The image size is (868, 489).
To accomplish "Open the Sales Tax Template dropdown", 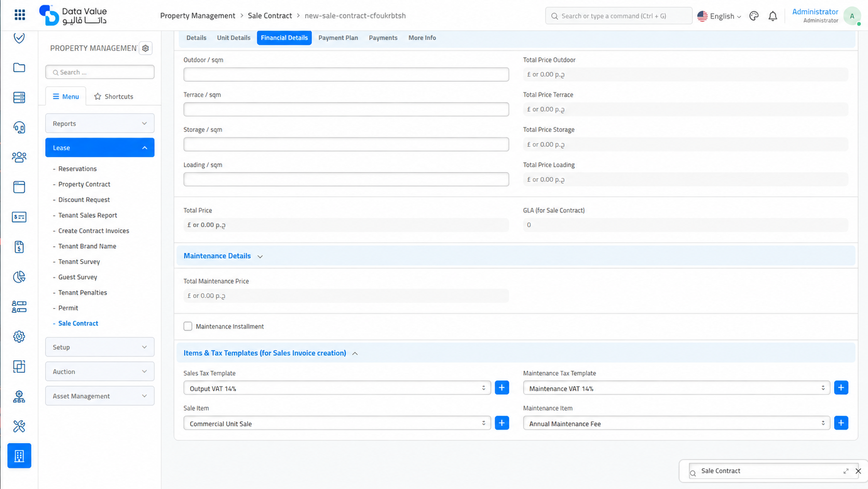I will (x=337, y=388).
